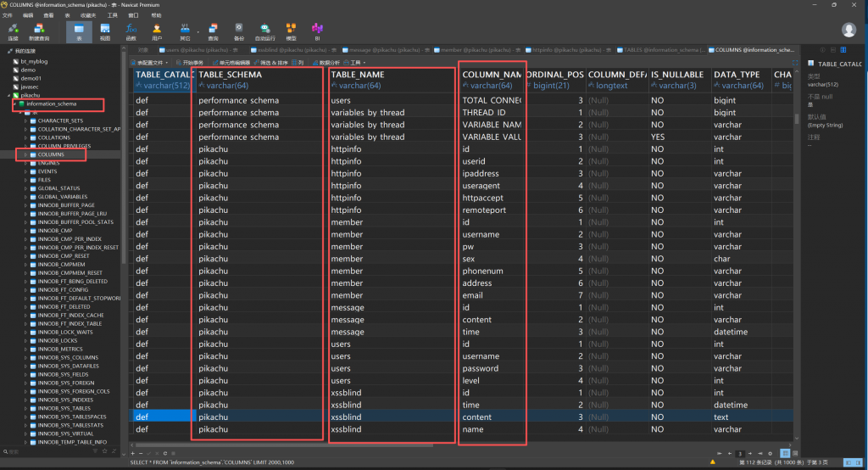This screenshot has width=868, height=470.
Task: Open the 工具 dropdown in table toolbar
Action: point(357,63)
